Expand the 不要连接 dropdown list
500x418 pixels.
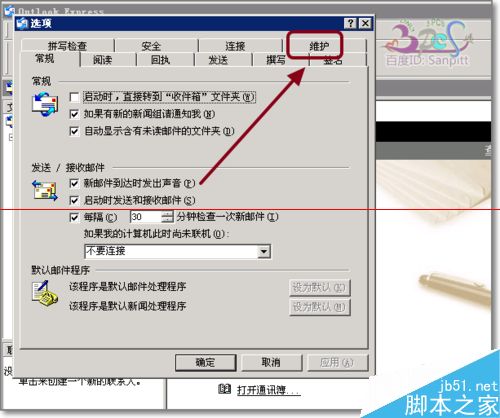pos(264,251)
